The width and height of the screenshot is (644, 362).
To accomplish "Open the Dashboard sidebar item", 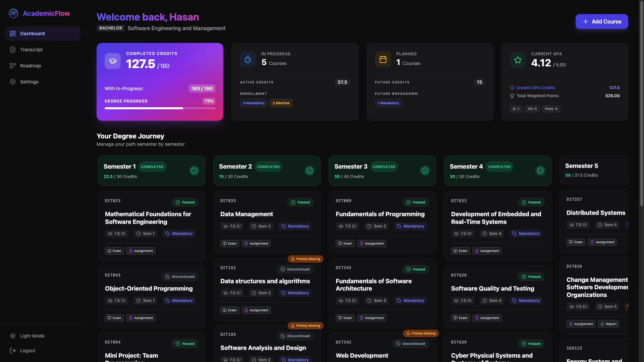I will click(x=43, y=34).
